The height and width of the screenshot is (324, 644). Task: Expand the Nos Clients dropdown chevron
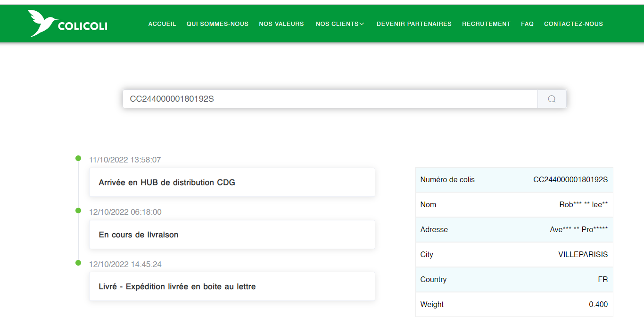coord(362,24)
